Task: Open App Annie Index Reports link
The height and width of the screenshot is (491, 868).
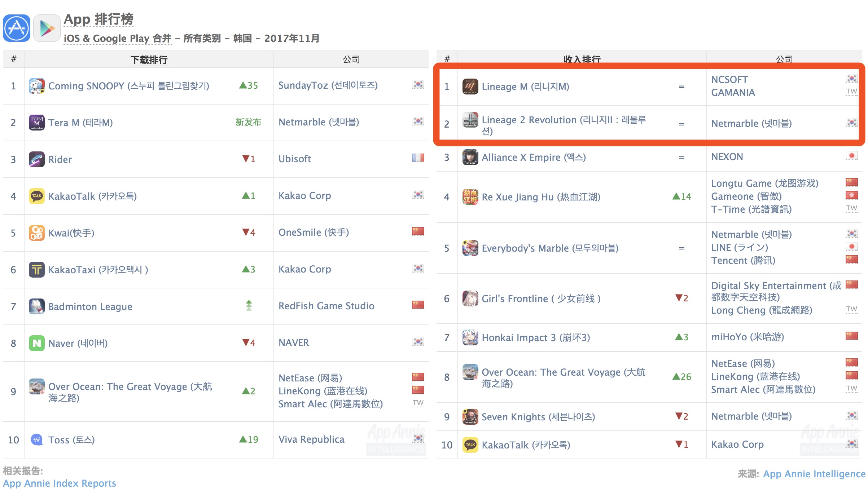Action: [x=60, y=483]
